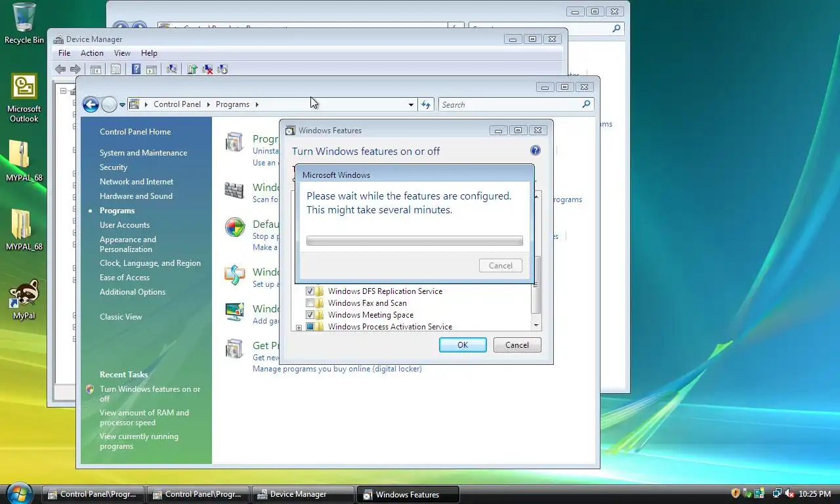The height and width of the screenshot is (504, 840).
Task: Toggle Windows Process Activation Service checkbox
Action: pyautogui.click(x=310, y=327)
